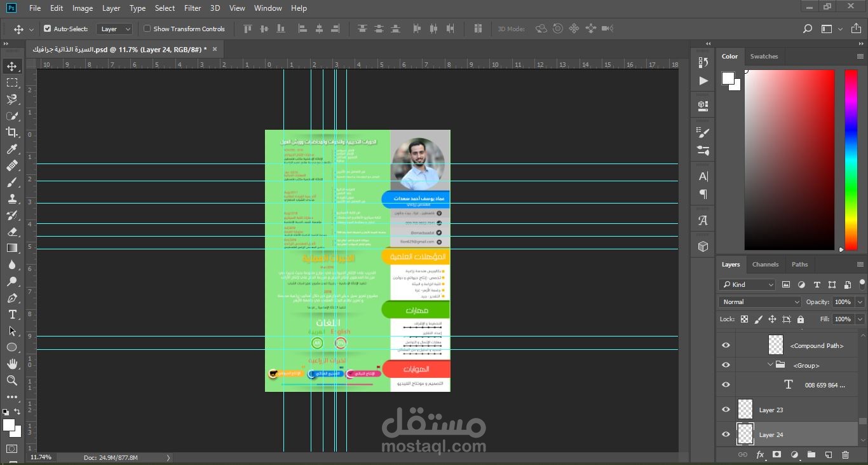Add a layer mask to Layer 24
The width and height of the screenshot is (868, 465).
click(x=776, y=454)
